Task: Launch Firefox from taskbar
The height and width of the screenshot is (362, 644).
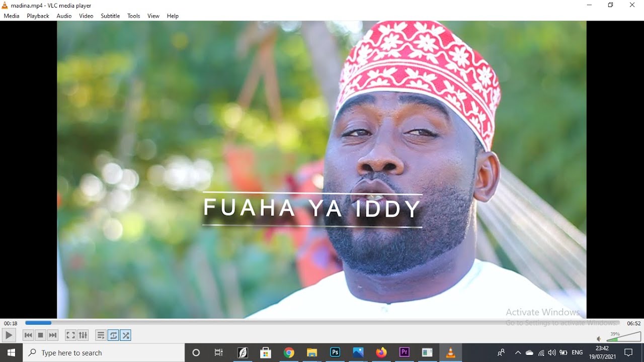Action: pyautogui.click(x=381, y=352)
